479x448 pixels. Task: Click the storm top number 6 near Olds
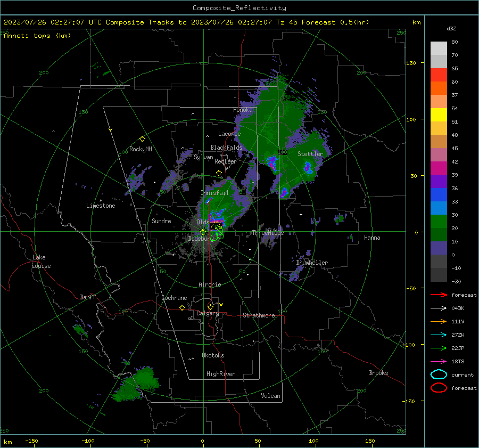pyautogui.click(x=220, y=226)
